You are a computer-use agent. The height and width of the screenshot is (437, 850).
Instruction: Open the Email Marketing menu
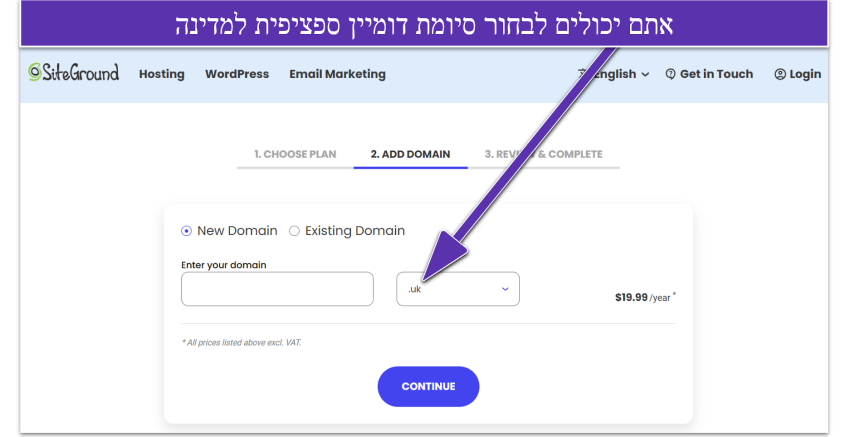click(x=337, y=74)
